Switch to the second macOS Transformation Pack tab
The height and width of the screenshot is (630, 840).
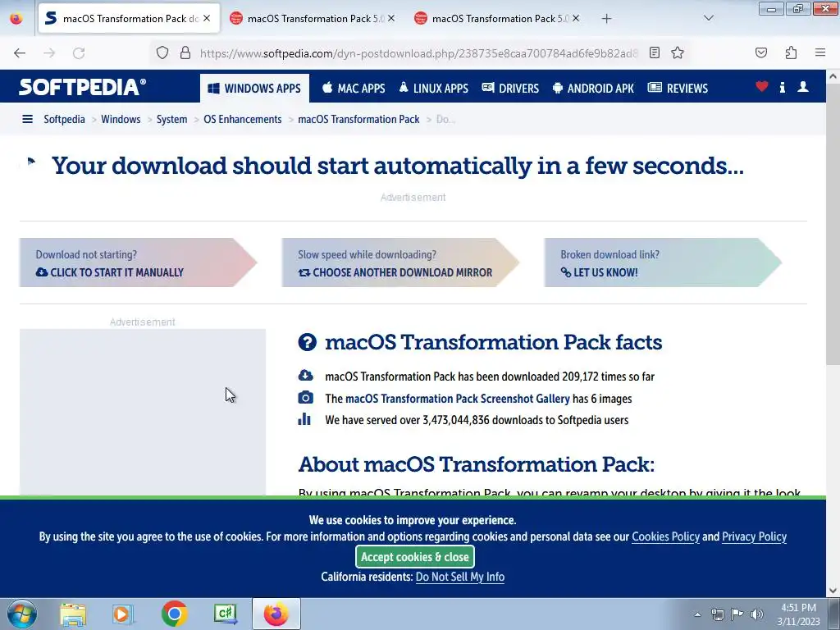tap(312, 19)
